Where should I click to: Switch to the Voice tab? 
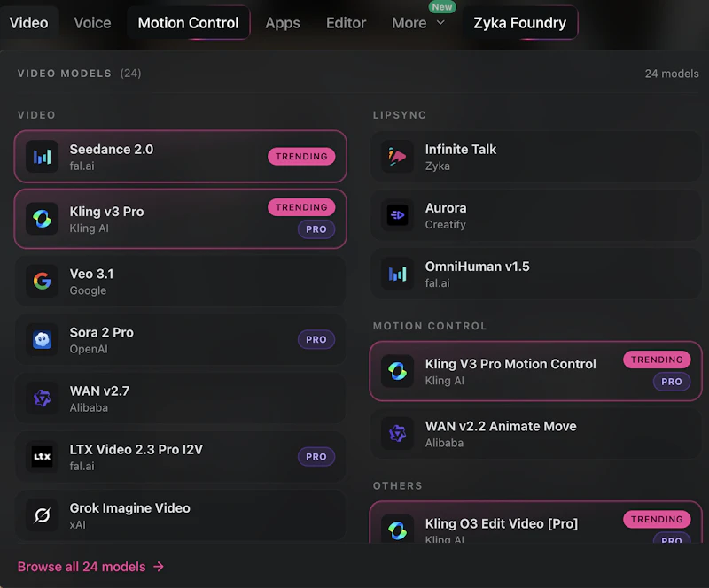point(92,23)
